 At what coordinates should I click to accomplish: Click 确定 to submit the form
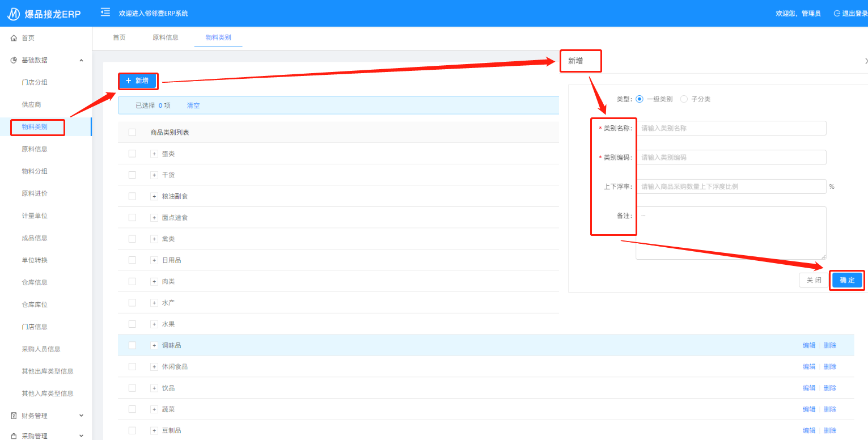pos(847,280)
